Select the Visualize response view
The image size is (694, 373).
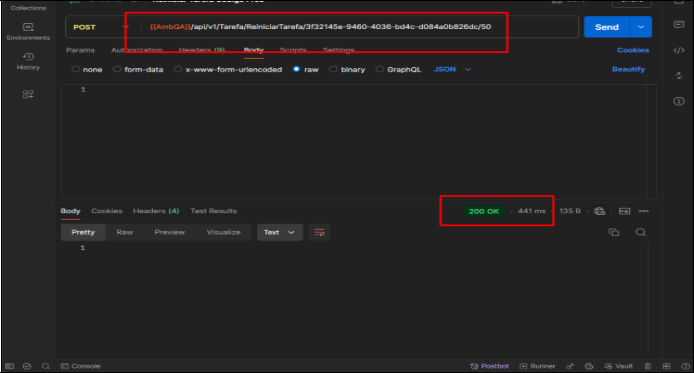[224, 232]
